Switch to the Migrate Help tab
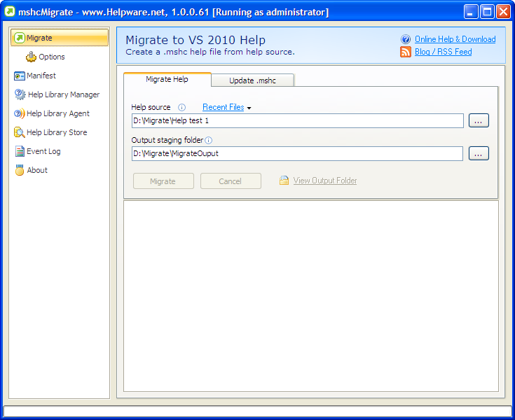The height and width of the screenshot is (420, 515). [167, 79]
